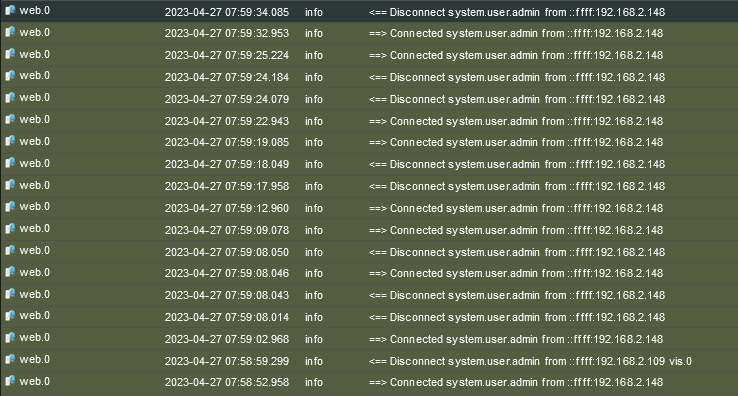
Task: Click the Disconnect message logged at 07:59:24.184
Action: tap(517, 77)
